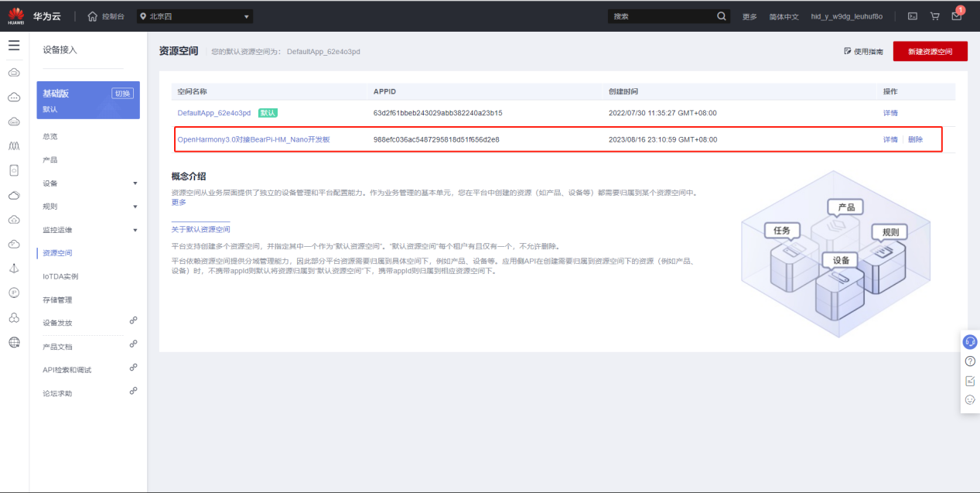
Task: Click the blue customer service headset icon
Action: [x=970, y=341]
